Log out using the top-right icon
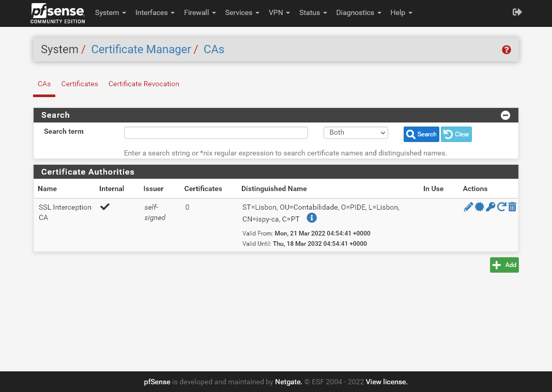The image size is (552, 392). (517, 12)
